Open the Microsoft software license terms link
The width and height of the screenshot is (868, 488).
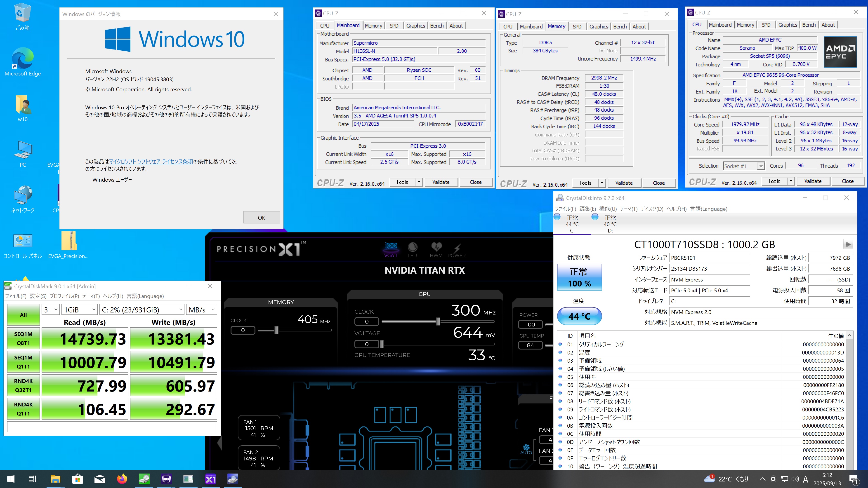tap(151, 162)
